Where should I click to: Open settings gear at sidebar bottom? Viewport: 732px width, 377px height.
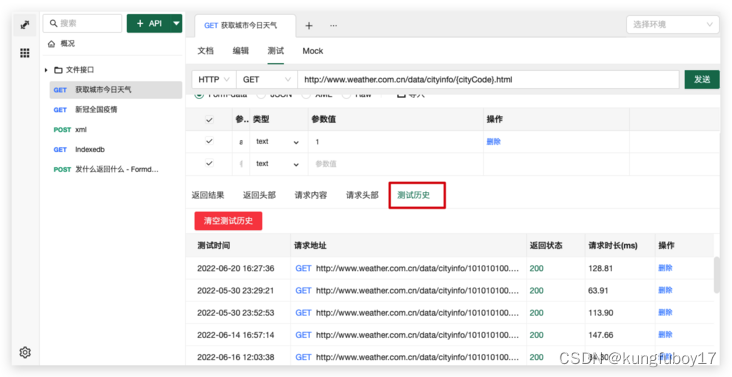(x=25, y=352)
